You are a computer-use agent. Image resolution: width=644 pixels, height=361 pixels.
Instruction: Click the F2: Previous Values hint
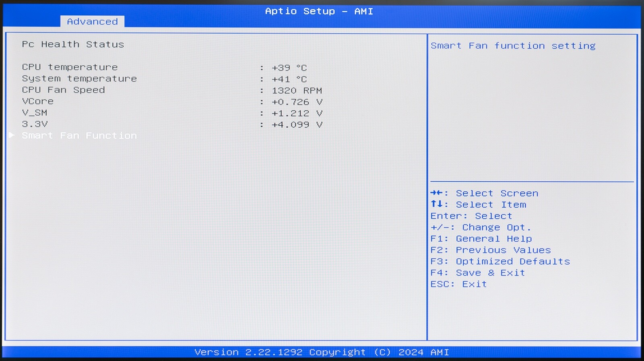click(x=490, y=250)
